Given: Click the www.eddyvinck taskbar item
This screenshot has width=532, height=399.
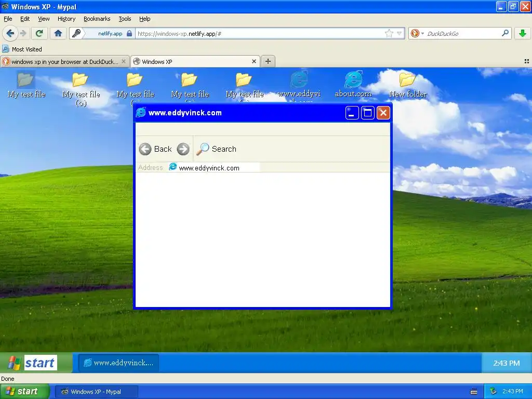Looking at the screenshot, I should (118, 363).
